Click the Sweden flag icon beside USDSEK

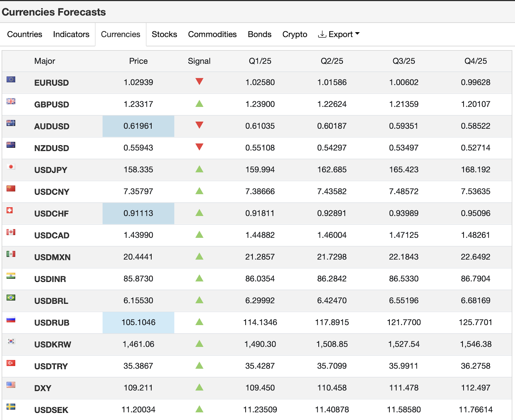tap(11, 407)
